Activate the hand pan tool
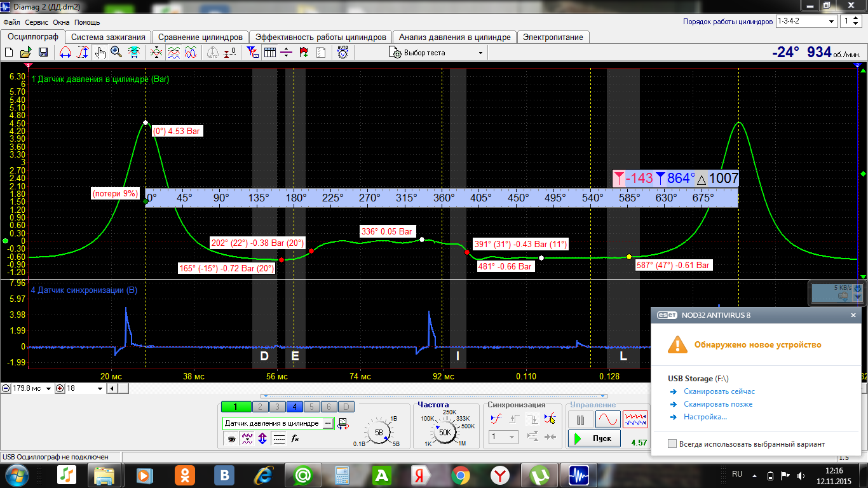868x488 pixels. click(100, 52)
